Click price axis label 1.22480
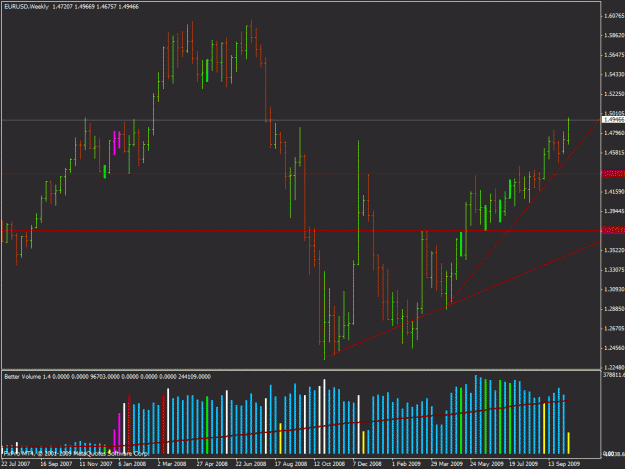Screen dimensions: 625x469 [x=614, y=367]
